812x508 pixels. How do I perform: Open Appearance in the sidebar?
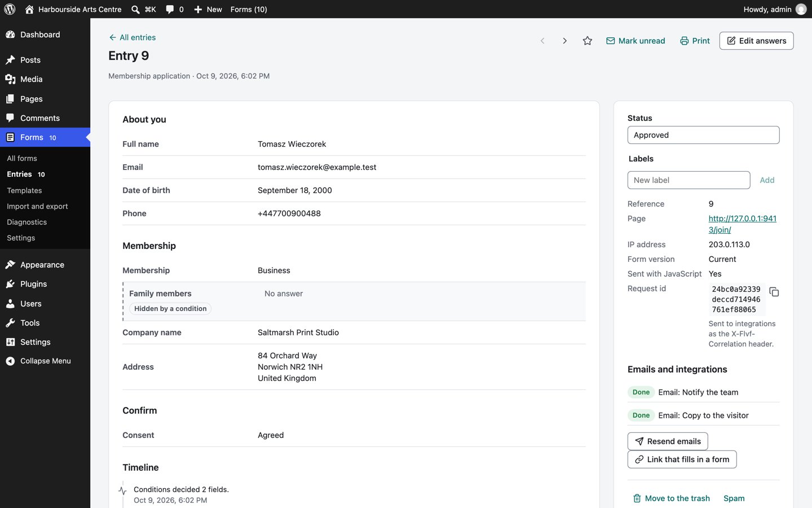coord(45,265)
